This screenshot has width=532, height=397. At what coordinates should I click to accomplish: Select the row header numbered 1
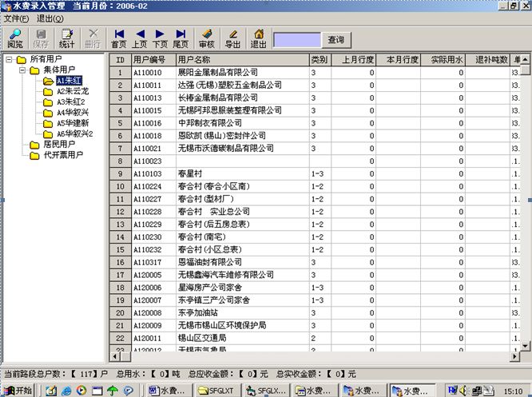[120, 73]
